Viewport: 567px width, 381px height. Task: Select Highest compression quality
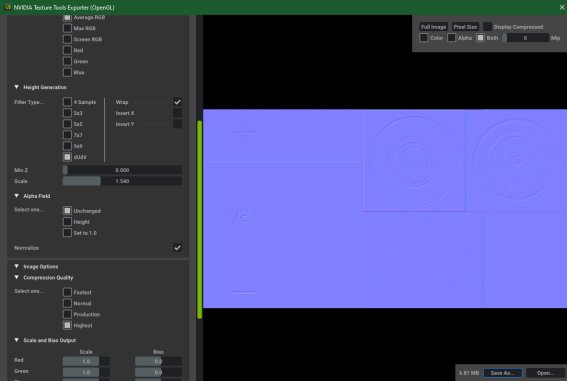[67, 325]
